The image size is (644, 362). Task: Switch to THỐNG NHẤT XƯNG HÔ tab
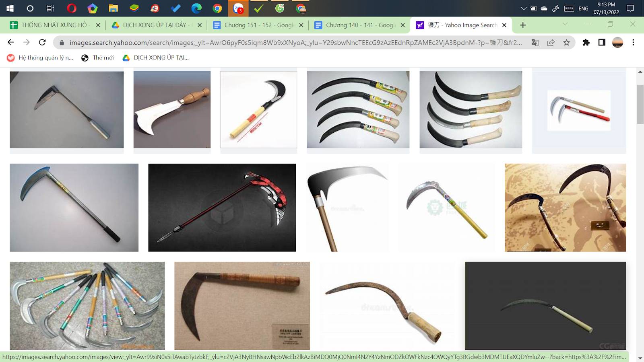54,25
